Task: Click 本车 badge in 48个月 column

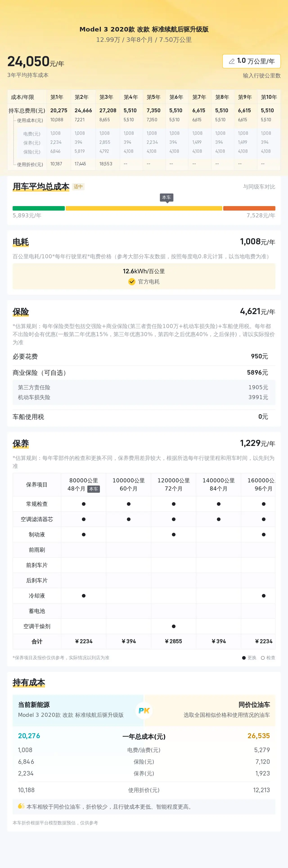Action: point(94,489)
